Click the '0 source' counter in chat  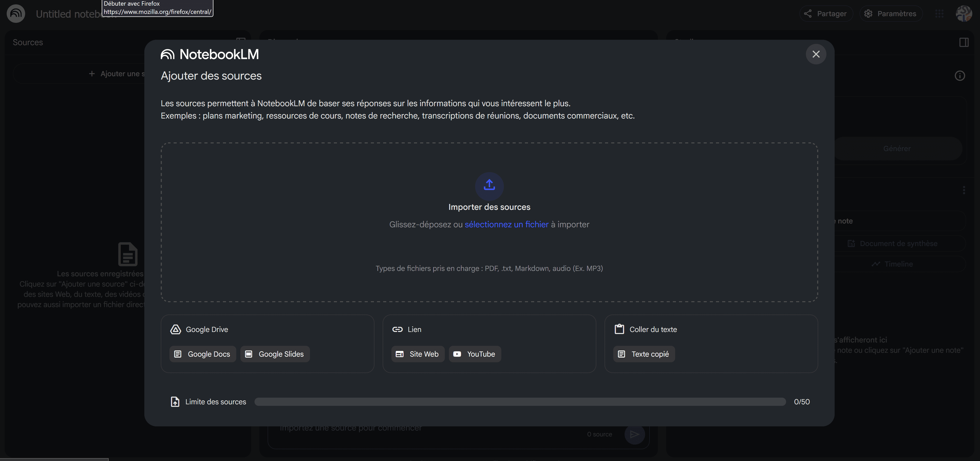[599, 434]
